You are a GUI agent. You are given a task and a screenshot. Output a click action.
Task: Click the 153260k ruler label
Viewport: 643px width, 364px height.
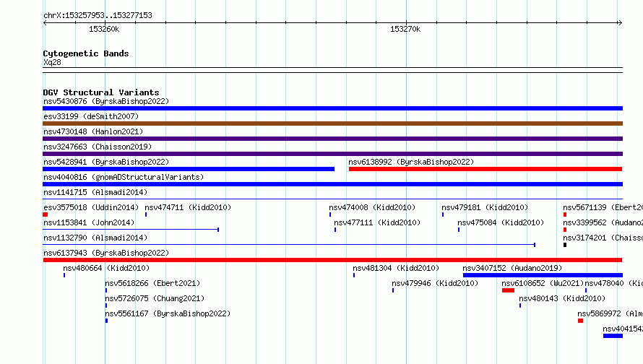(104, 29)
